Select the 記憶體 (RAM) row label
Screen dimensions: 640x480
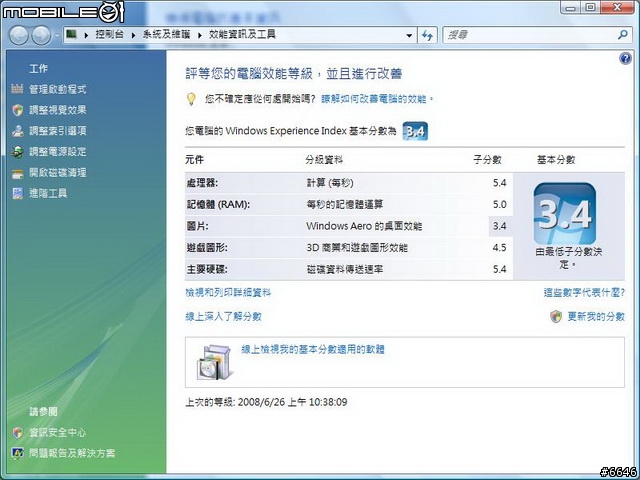[218, 204]
